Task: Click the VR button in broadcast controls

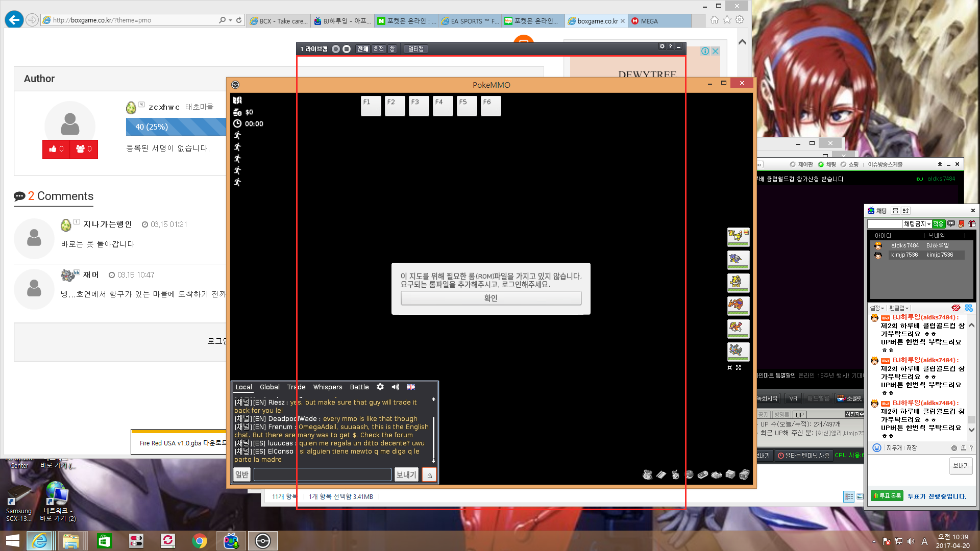Action: tap(793, 398)
